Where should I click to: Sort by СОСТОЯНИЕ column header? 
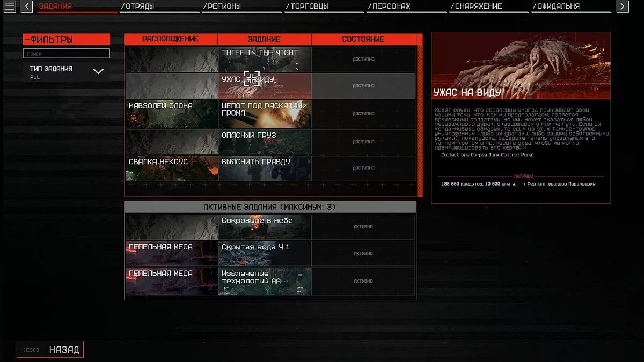[x=363, y=39]
